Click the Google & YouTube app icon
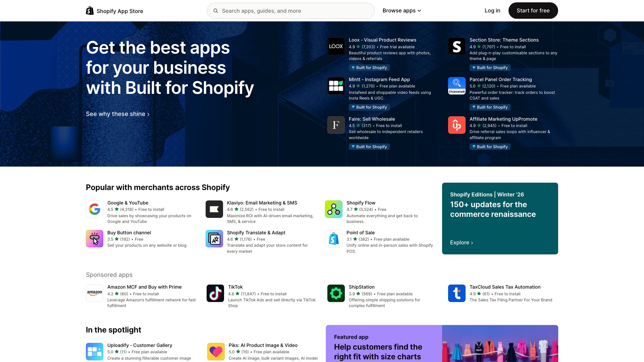The width and height of the screenshot is (644, 362). pyautogui.click(x=94, y=209)
